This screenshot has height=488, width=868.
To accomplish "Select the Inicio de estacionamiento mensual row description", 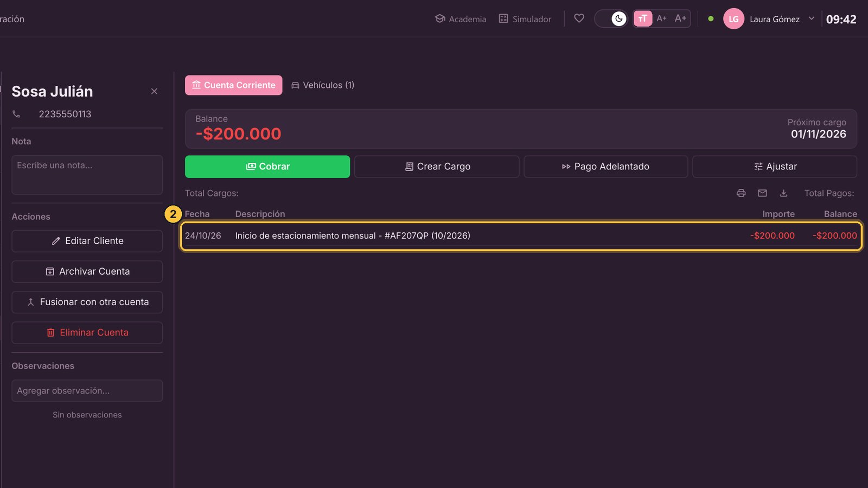I will (x=353, y=236).
